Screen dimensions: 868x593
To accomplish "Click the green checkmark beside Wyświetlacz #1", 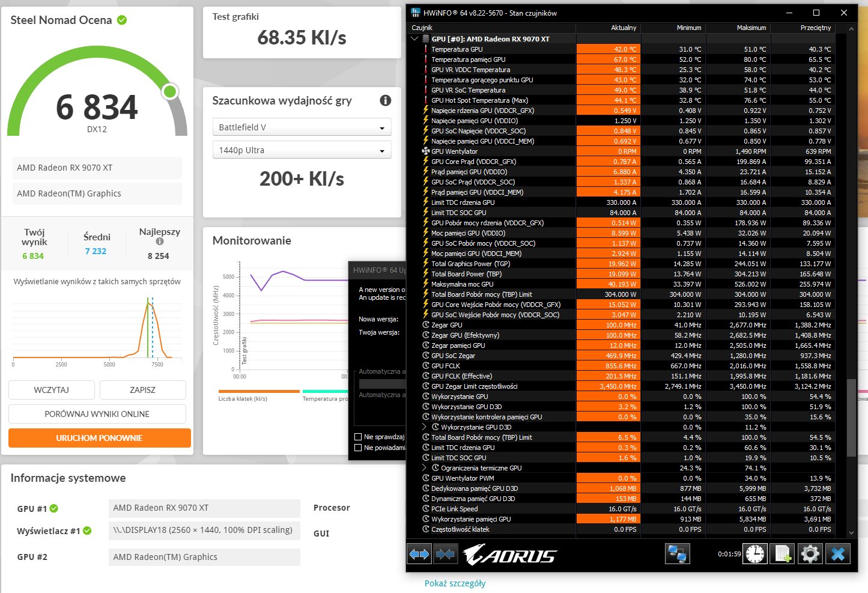I will pos(87,531).
